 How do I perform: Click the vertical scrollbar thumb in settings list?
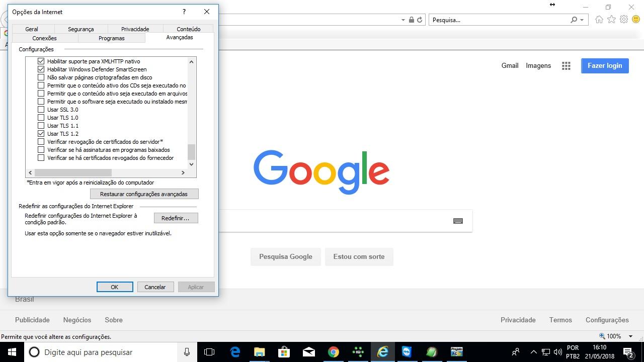pos(191,152)
